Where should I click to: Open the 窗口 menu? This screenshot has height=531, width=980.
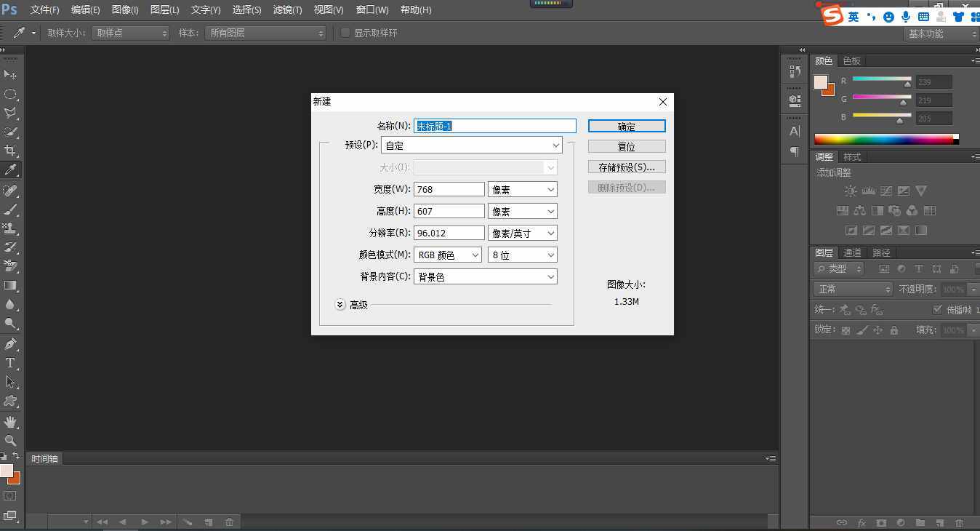[372, 9]
